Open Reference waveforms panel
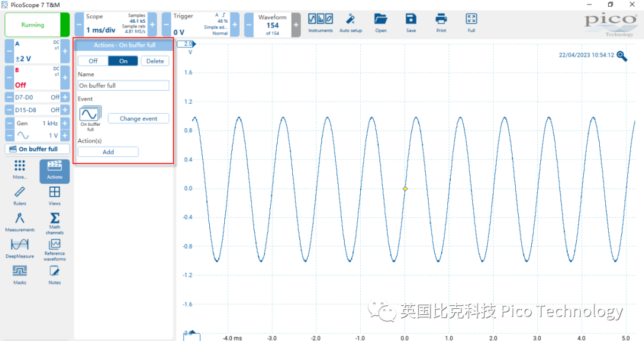The height and width of the screenshot is (341, 644). coord(55,249)
